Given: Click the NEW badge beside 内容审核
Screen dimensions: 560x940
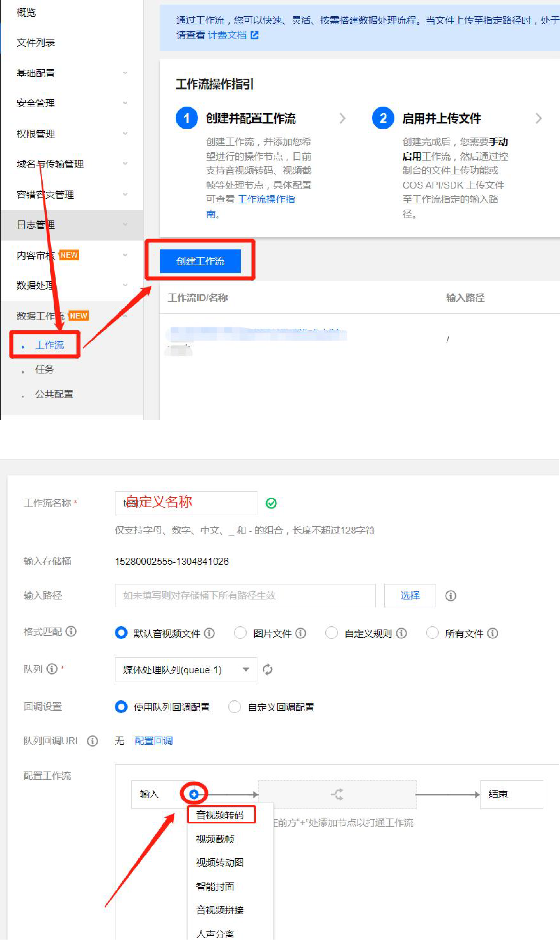Looking at the screenshot, I should 69,255.
